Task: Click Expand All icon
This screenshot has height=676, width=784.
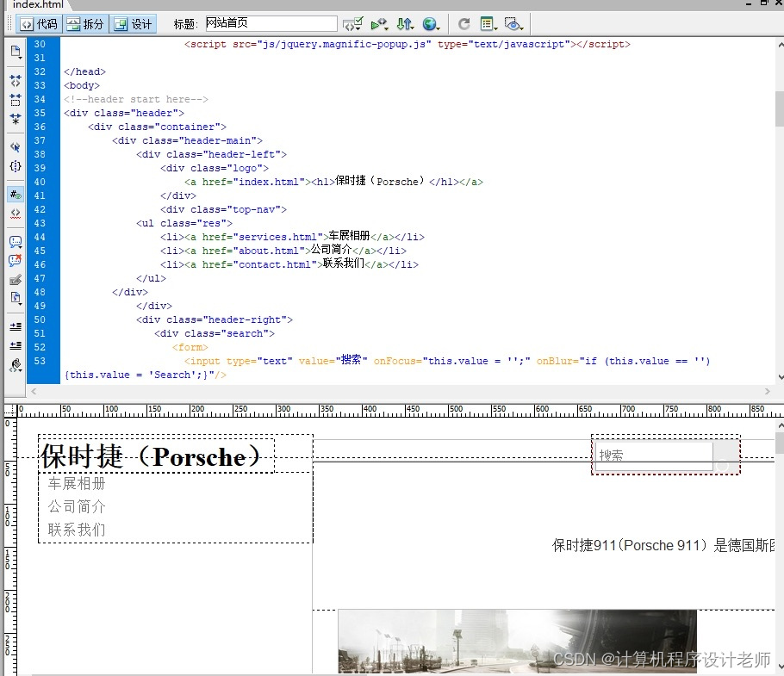Action: point(16,119)
